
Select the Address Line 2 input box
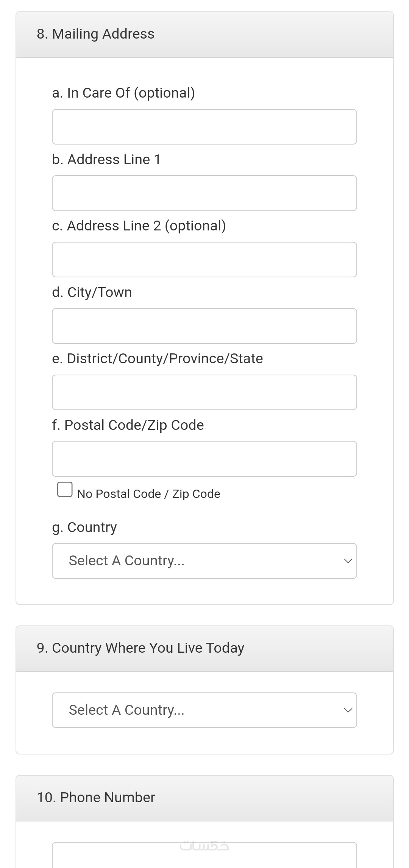[x=204, y=260]
